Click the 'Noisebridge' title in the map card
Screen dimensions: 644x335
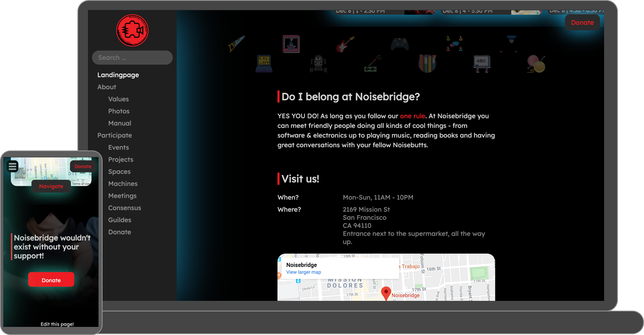pos(302,265)
